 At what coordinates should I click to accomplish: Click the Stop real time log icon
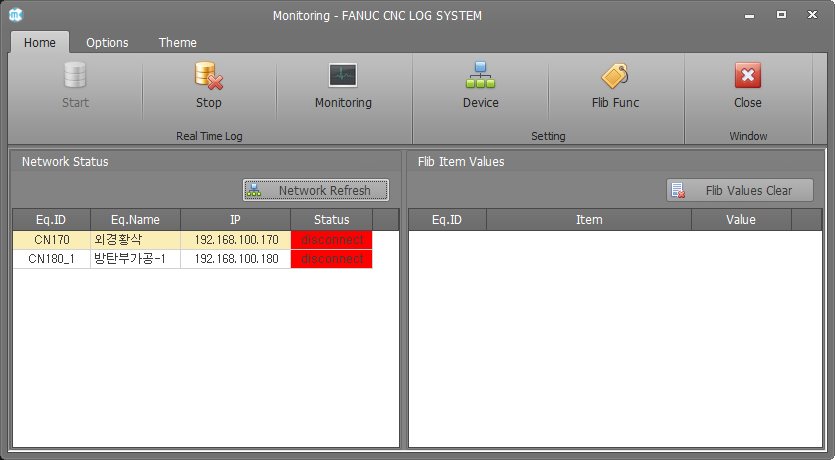208,76
